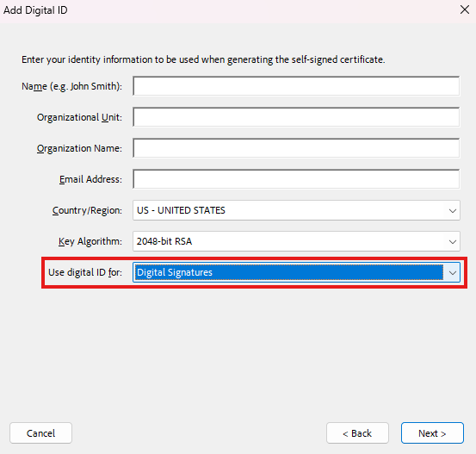Cancel the Add Digital ID dialog
This screenshot has width=476, height=454.
click(40, 432)
